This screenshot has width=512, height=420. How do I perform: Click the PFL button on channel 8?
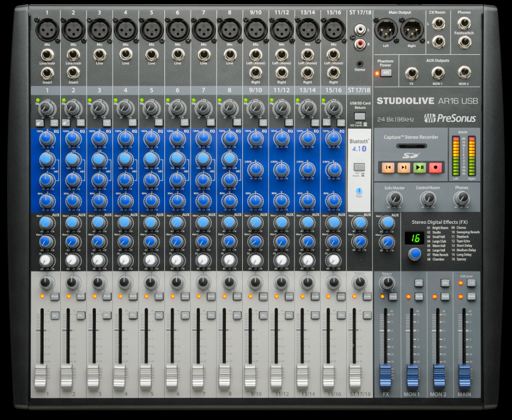click(x=237, y=315)
